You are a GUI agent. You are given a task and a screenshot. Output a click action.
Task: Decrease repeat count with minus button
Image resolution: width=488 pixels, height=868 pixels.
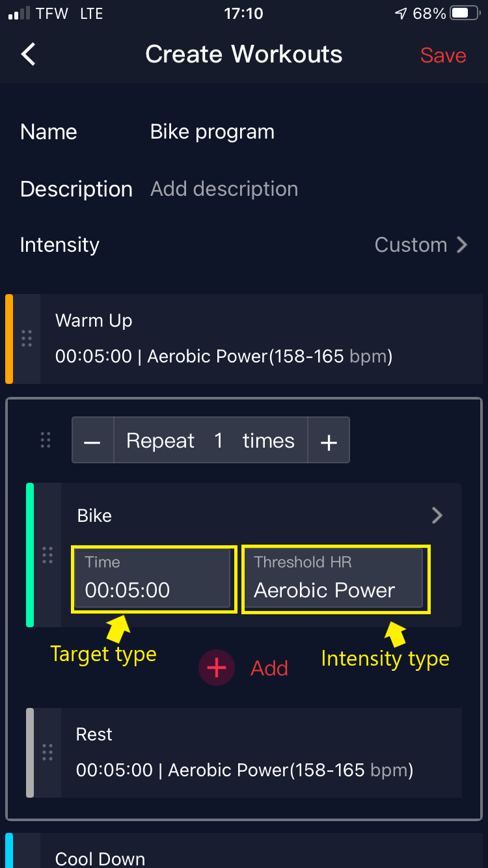click(92, 441)
